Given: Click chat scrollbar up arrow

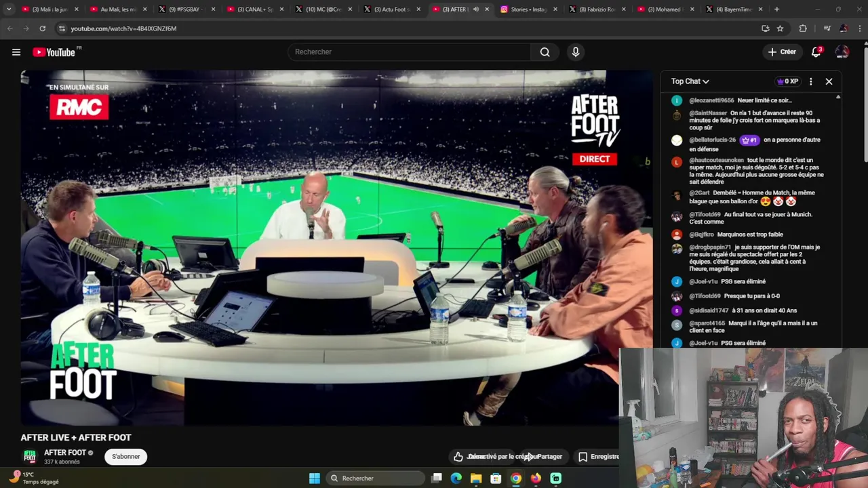Looking at the screenshot, I should 838,98.
